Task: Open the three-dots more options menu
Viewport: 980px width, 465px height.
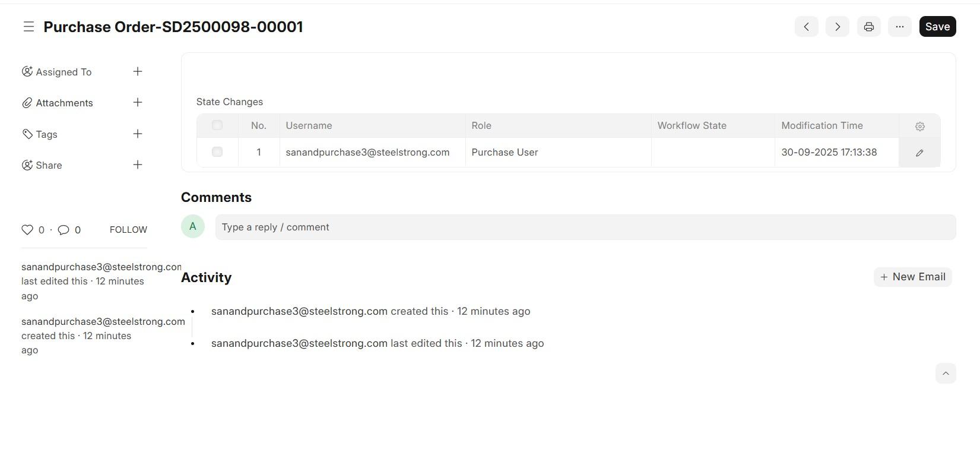Action: 899,27
